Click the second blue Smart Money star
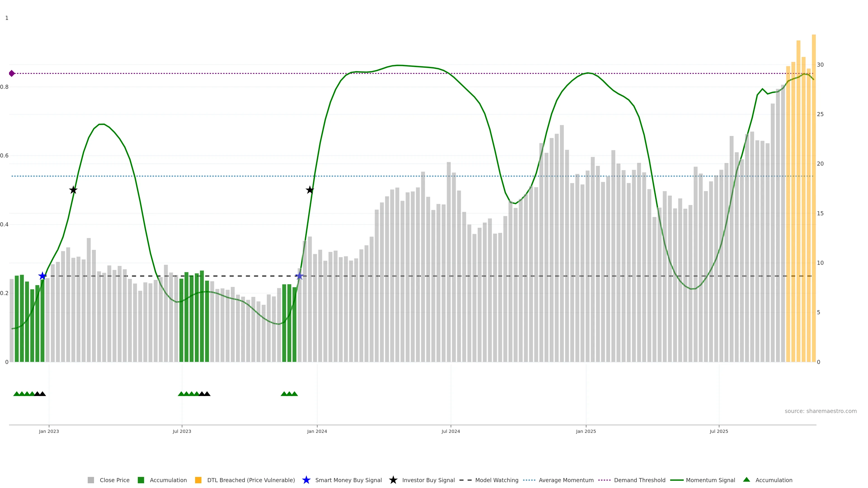The image size is (868, 488). [299, 276]
